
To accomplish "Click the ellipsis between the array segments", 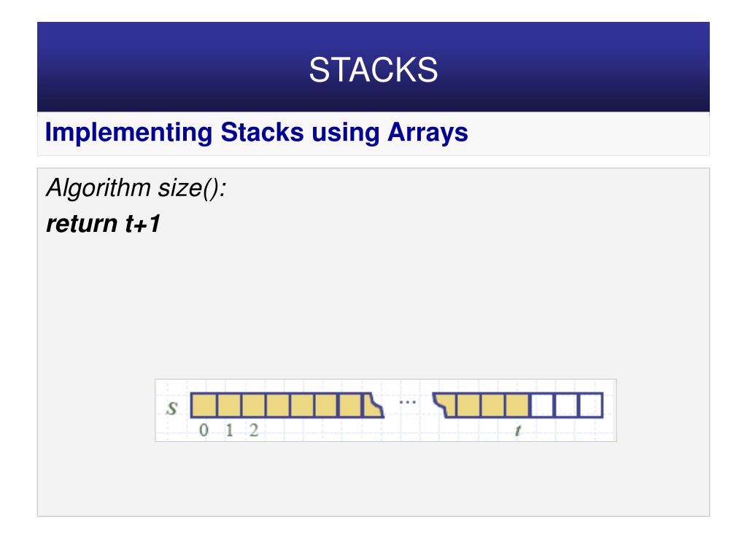I will click(407, 402).
